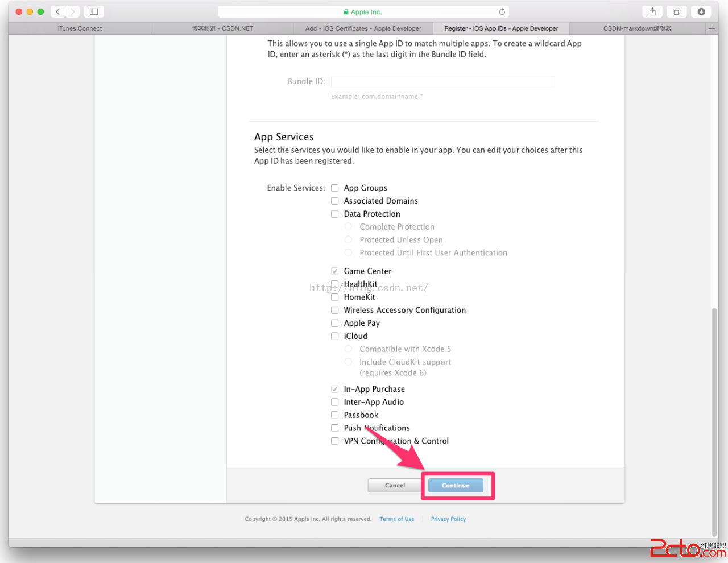
Task: Switch to Add - iOS Certificates tab
Action: (363, 28)
